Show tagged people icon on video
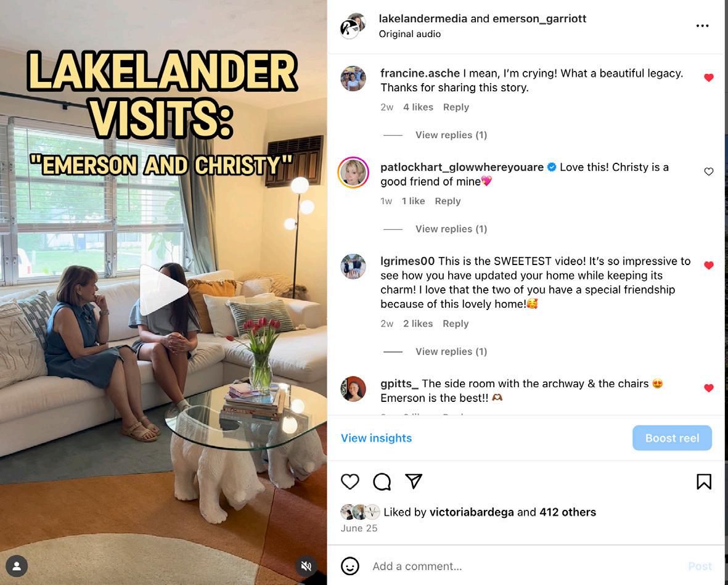The width and height of the screenshot is (728, 585). click(17, 566)
